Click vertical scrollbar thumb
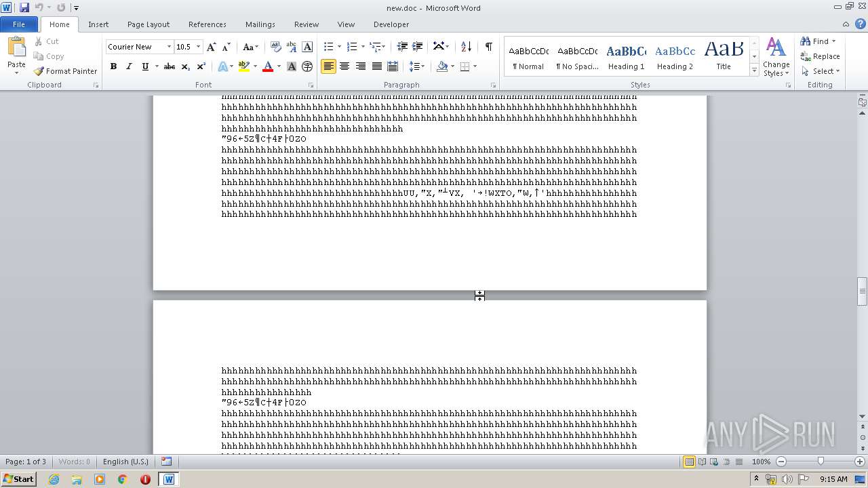The image size is (868, 488). tap(862, 291)
